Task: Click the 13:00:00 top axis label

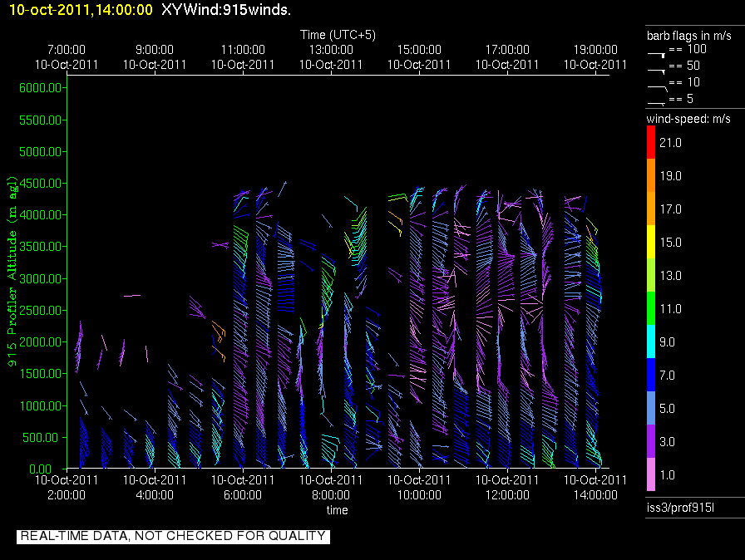Action: coord(331,49)
